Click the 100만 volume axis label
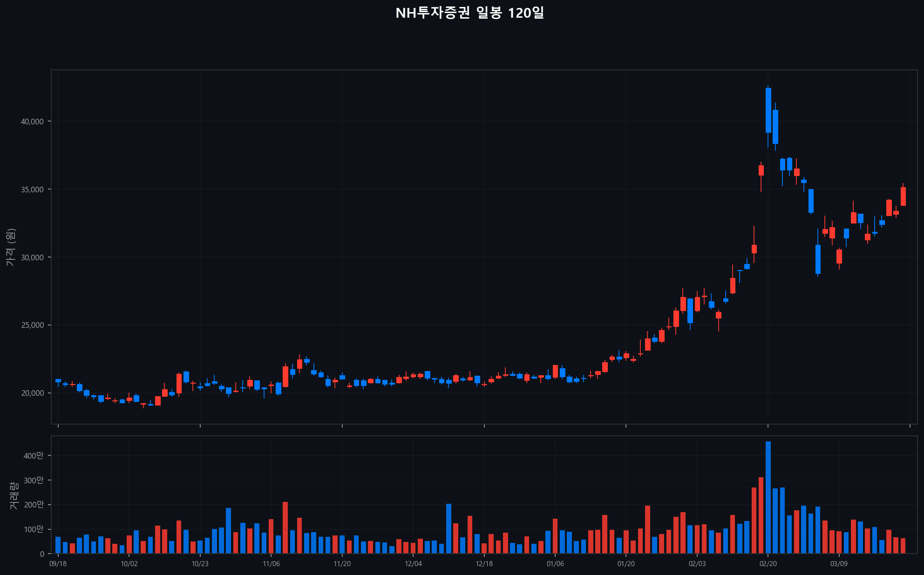 34,529
